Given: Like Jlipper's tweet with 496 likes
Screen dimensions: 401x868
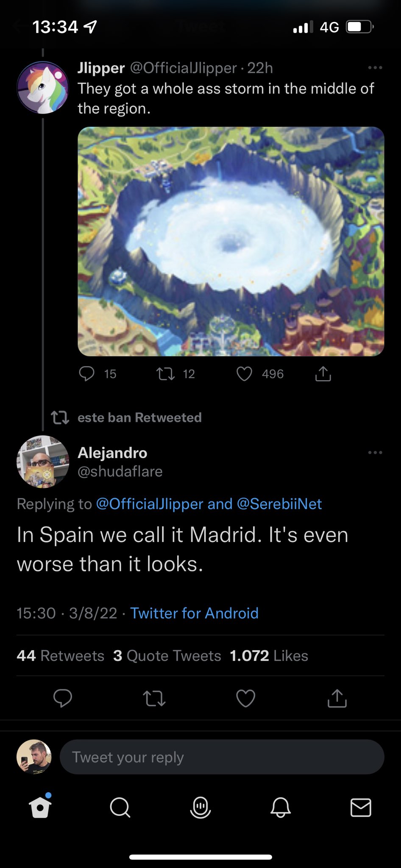Looking at the screenshot, I should tap(244, 374).
